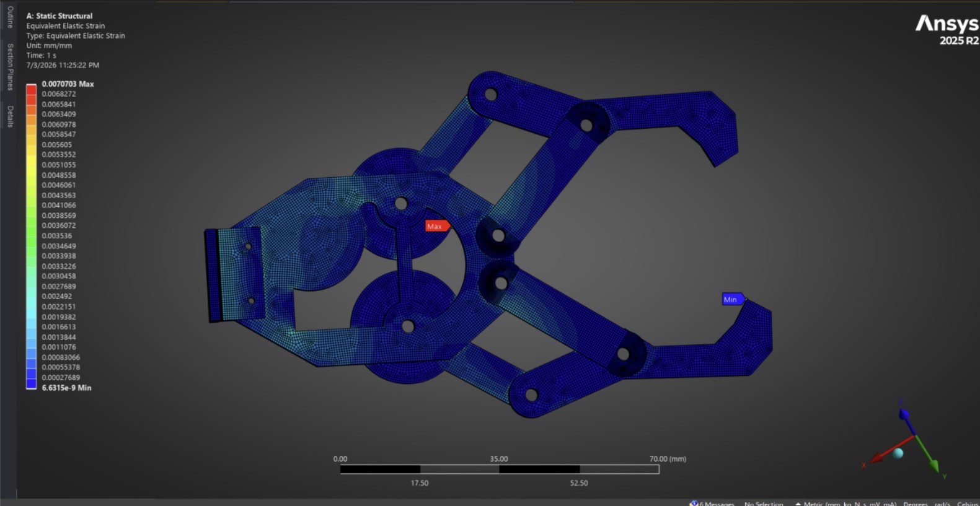Screen dimensions: 980x506
Task: Click the red Max probe label
Action: pyautogui.click(x=437, y=226)
